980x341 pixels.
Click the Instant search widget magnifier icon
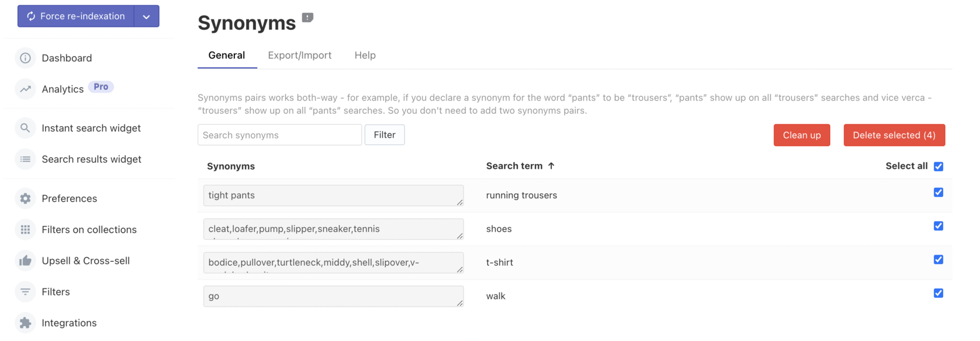click(25, 128)
